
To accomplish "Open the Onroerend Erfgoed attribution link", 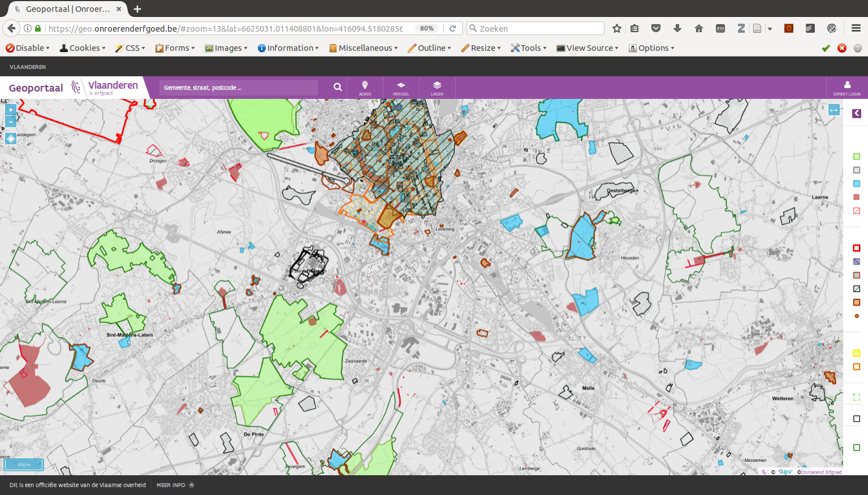I will (x=820, y=472).
